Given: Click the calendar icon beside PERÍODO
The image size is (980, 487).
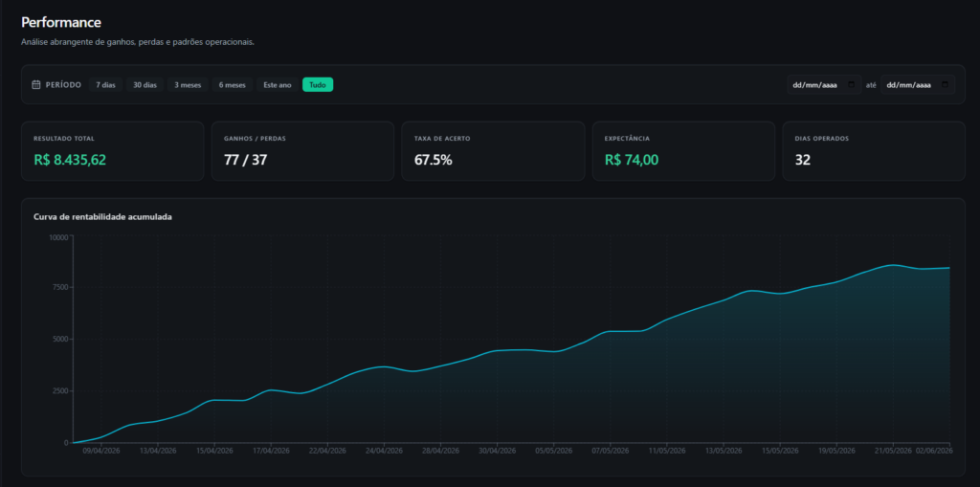Looking at the screenshot, I should [x=36, y=84].
